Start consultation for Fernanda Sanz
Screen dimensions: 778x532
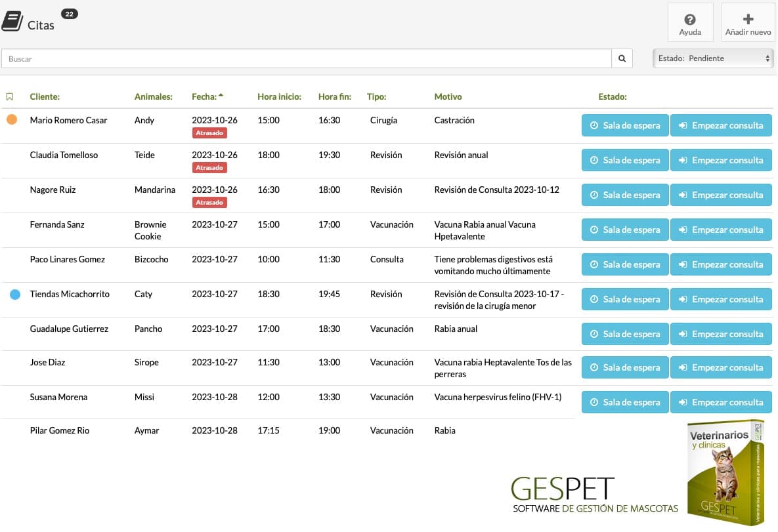tap(721, 230)
